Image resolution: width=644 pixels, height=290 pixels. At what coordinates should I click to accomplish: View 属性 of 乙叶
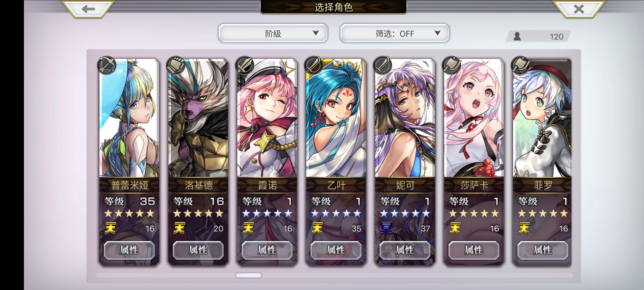pyautogui.click(x=336, y=250)
